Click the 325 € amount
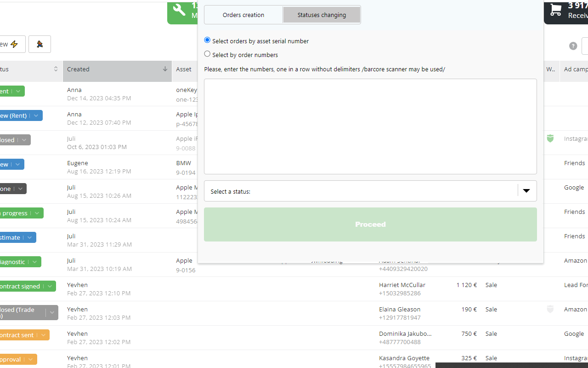The image size is (588, 368). click(469, 358)
